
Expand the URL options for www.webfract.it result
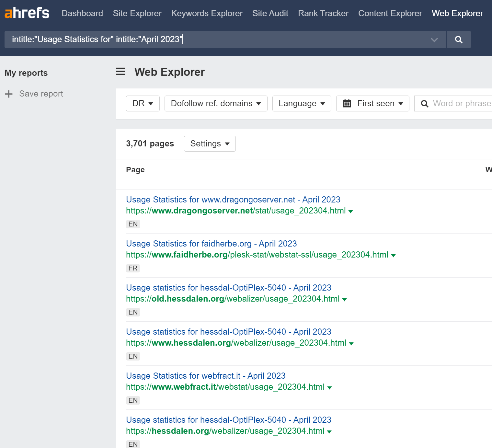(330, 387)
